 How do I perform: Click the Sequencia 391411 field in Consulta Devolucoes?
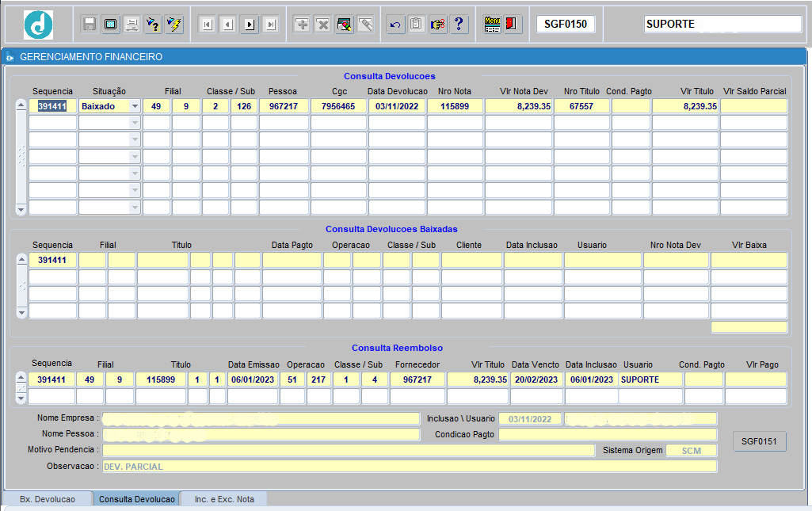point(52,106)
